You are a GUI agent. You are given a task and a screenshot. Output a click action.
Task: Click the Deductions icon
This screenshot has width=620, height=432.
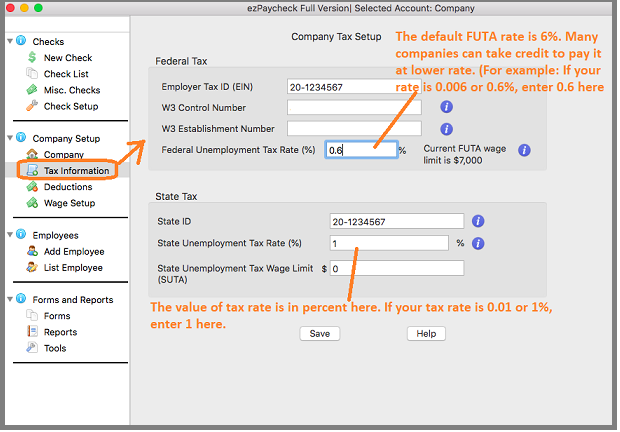[33, 187]
